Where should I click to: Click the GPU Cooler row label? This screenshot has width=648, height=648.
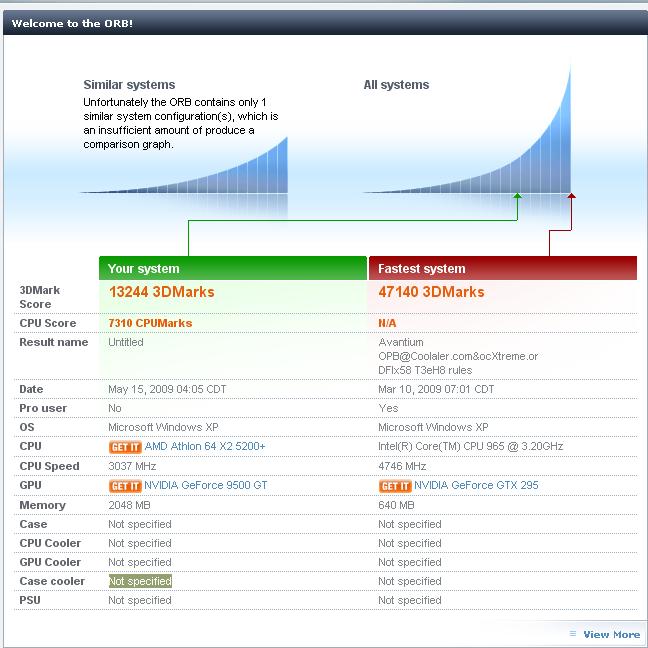(x=50, y=562)
